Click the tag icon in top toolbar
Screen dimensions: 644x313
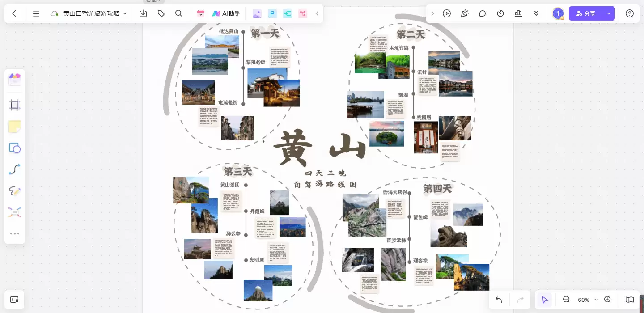point(161,13)
